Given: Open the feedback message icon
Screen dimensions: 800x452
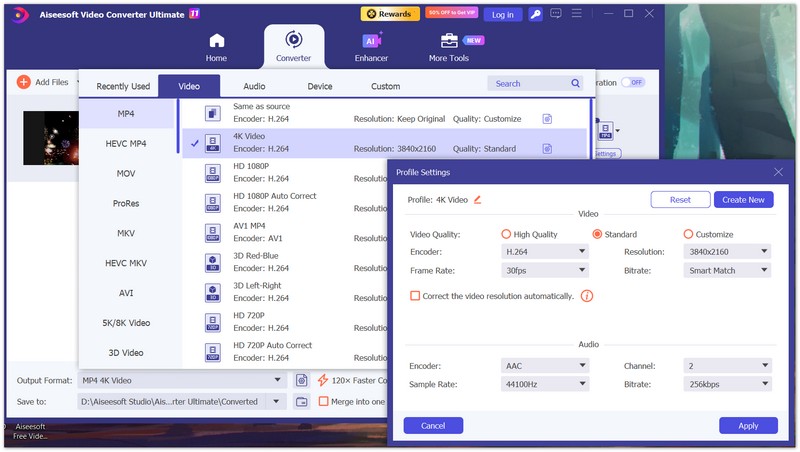Looking at the screenshot, I should [556, 14].
